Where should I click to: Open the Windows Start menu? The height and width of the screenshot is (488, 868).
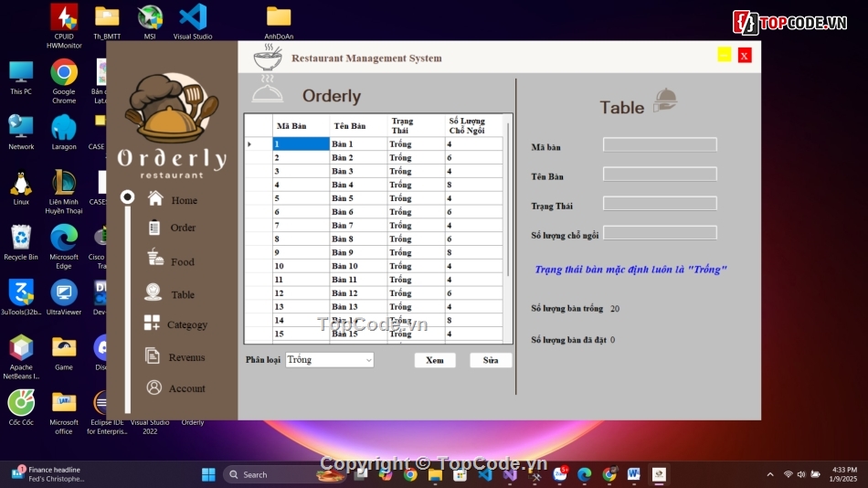[x=208, y=474]
